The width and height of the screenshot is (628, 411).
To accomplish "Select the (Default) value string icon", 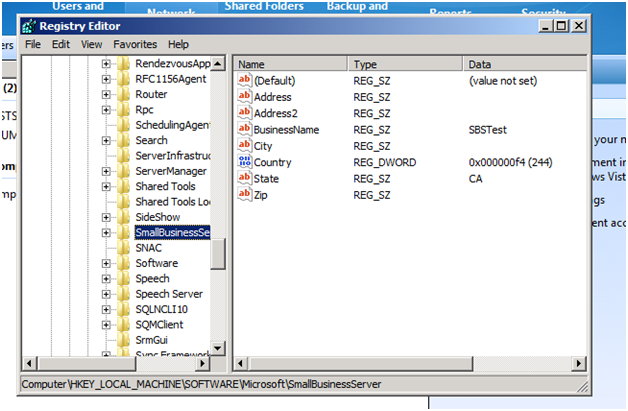I will [244, 80].
